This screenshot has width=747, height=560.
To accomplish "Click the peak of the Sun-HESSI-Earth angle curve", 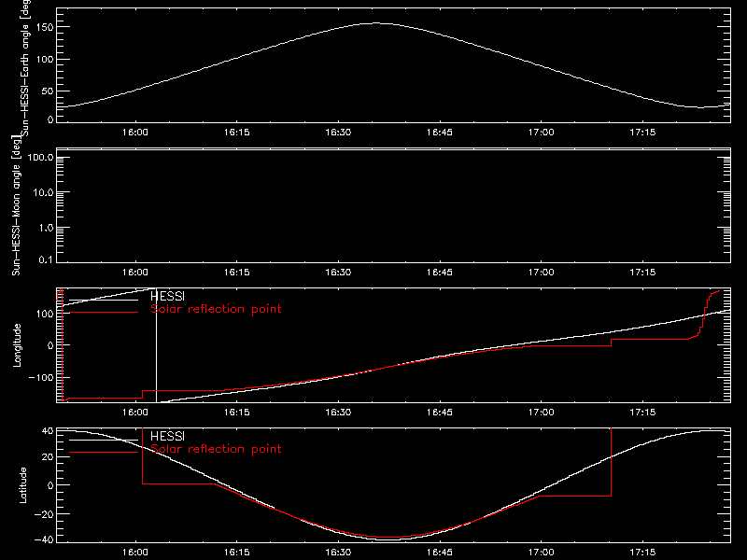I will tap(376, 22).
